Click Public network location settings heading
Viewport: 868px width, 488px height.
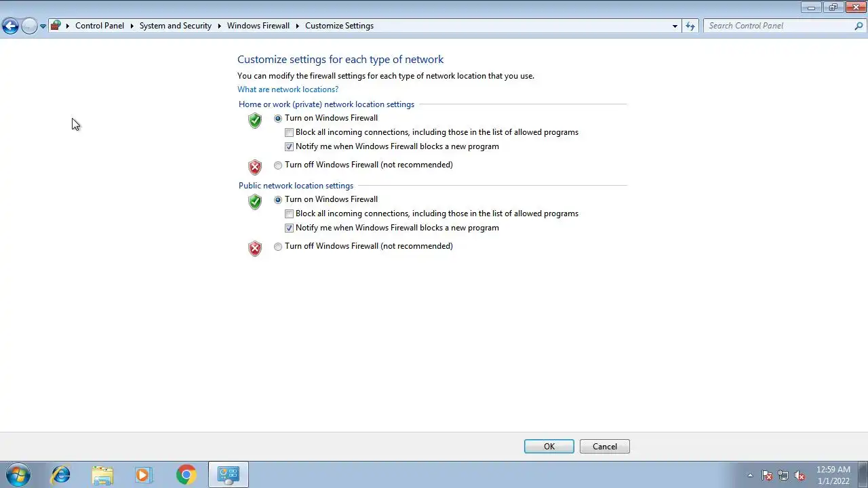[296, 186]
